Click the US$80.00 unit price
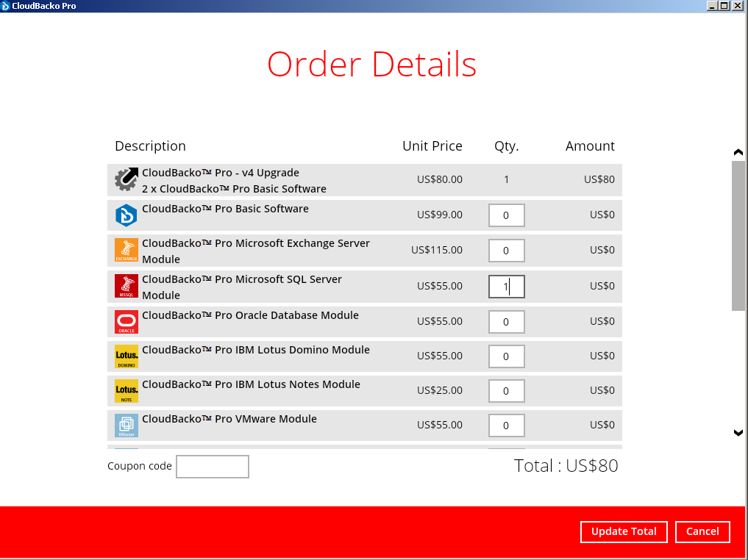The width and height of the screenshot is (748, 560). click(x=439, y=179)
